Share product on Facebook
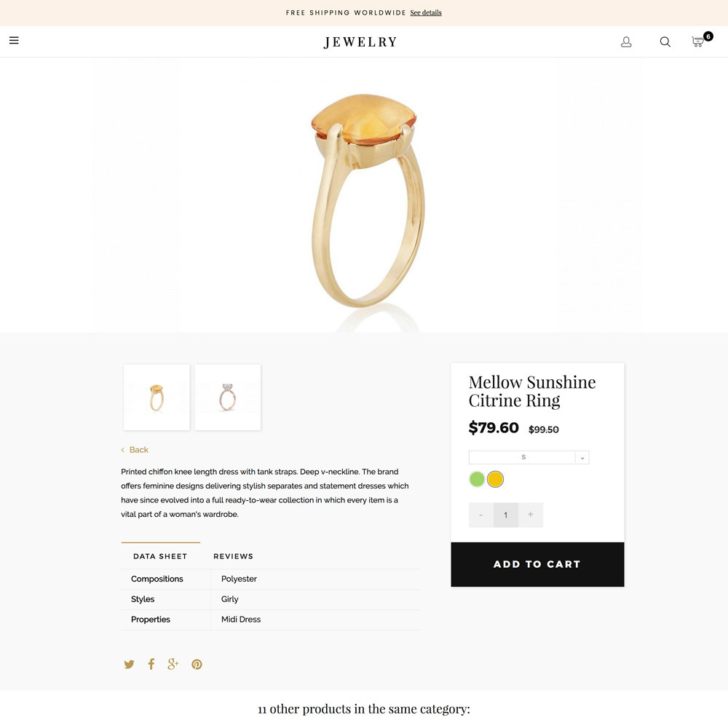The image size is (728, 728). click(x=151, y=664)
